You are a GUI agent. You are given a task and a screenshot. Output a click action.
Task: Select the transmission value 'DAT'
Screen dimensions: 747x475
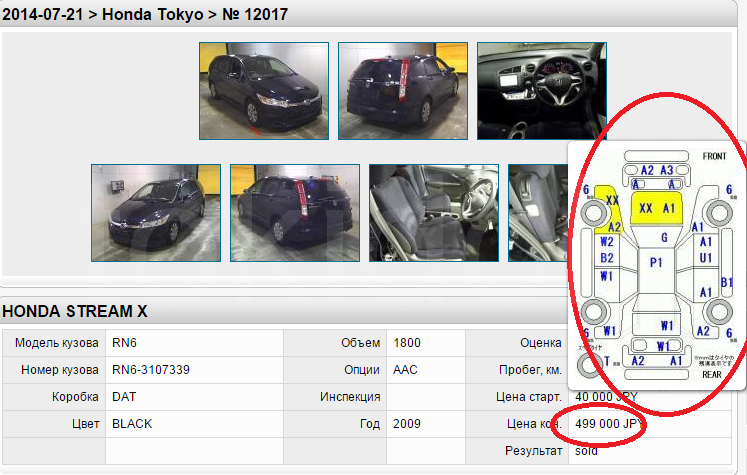point(124,396)
